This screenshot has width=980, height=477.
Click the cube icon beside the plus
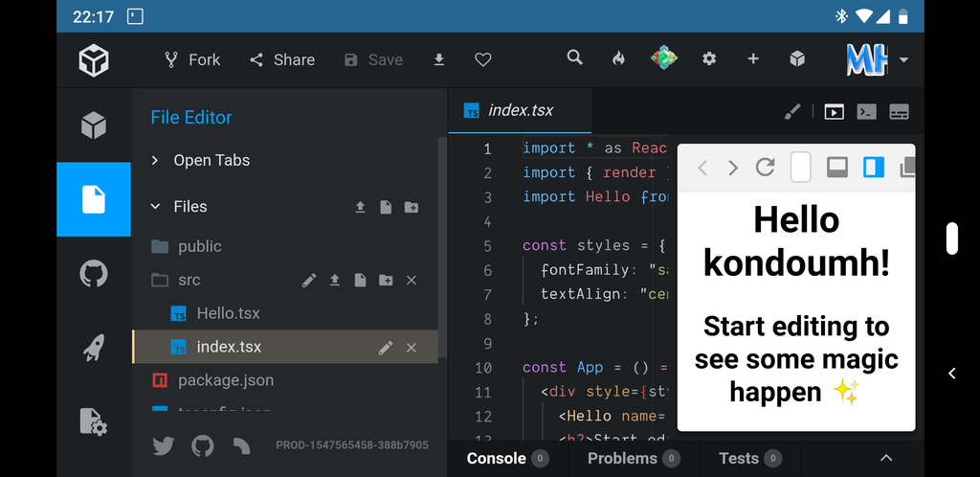pos(797,58)
